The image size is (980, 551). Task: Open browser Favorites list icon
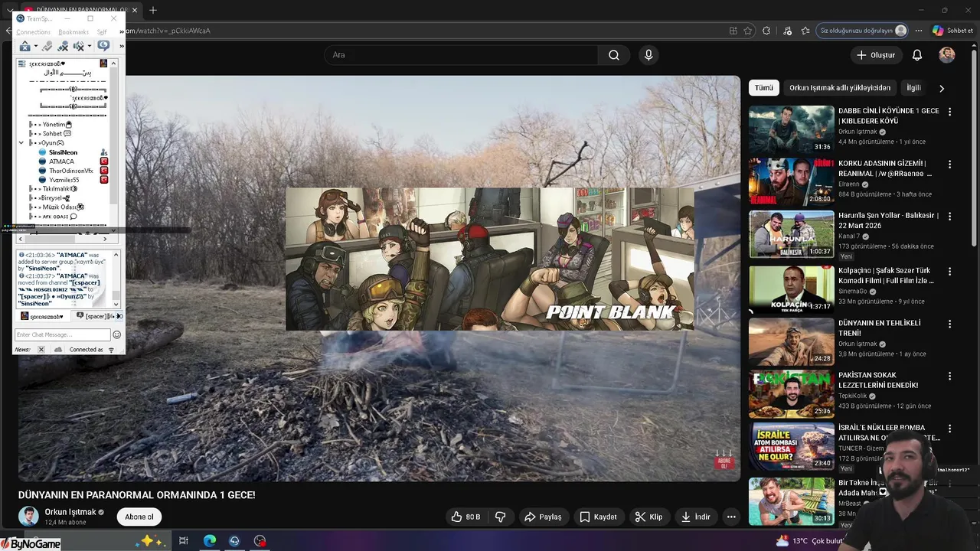[805, 31]
